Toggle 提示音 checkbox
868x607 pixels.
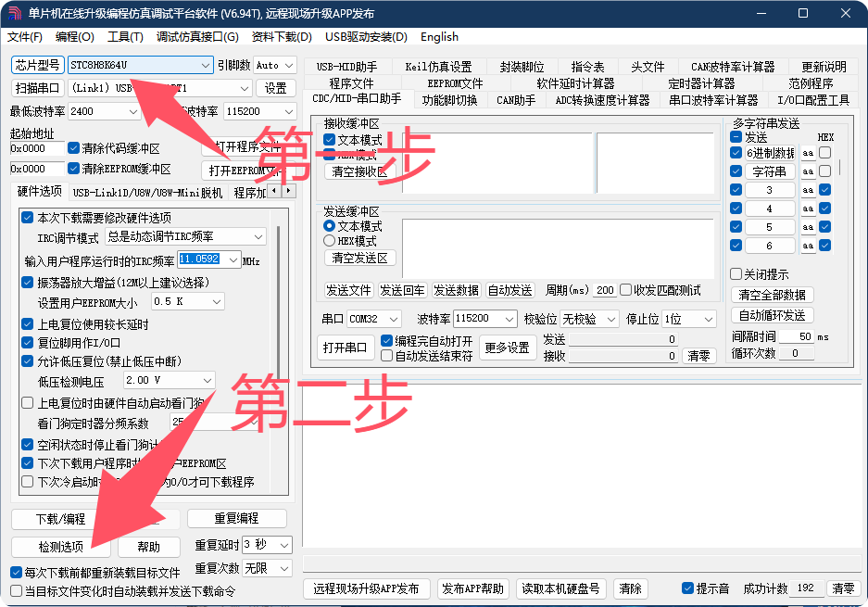click(x=688, y=588)
